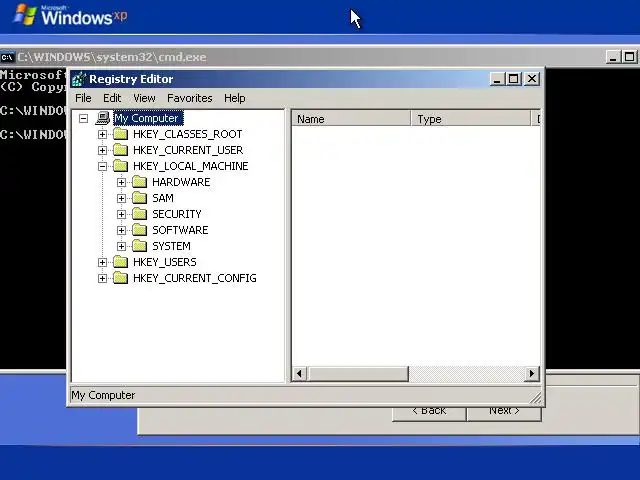
Task: Select the HARDWARE key label
Action: pyautogui.click(x=181, y=182)
